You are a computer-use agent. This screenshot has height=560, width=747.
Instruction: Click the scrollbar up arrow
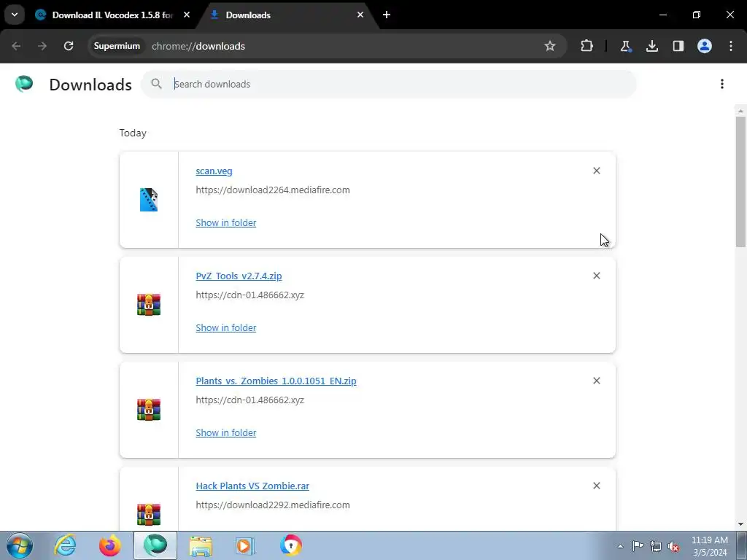(740, 111)
